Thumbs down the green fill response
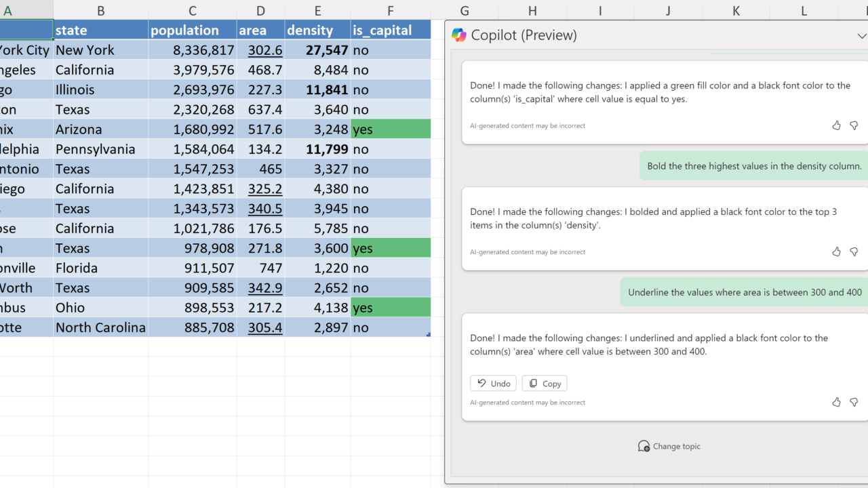 [x=854, y=125]
